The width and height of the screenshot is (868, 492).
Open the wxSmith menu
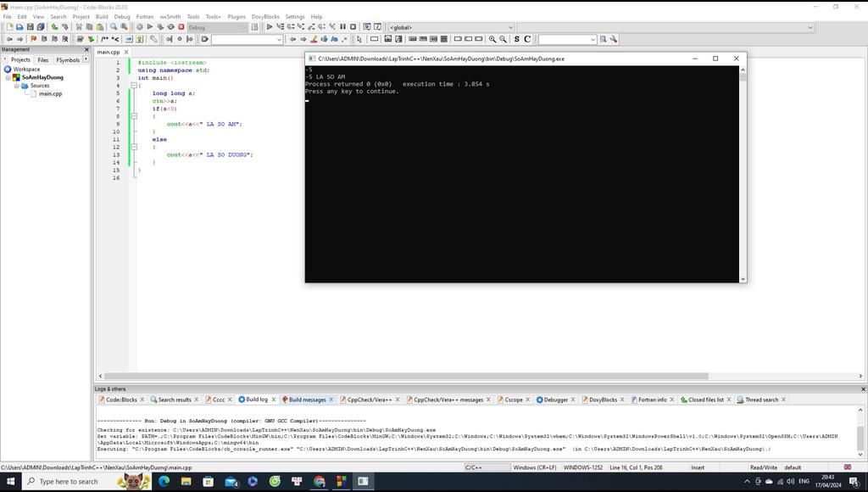point(170,17)
